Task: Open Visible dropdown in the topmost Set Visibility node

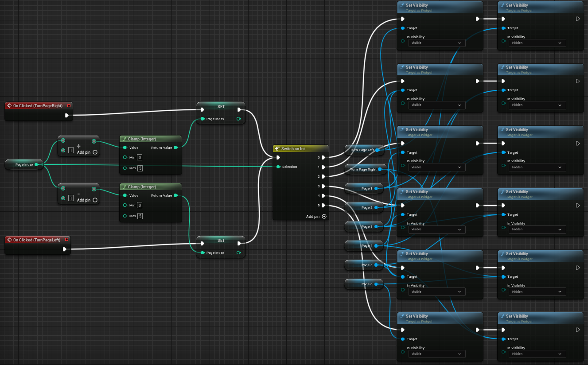Action: coord(436,43)
